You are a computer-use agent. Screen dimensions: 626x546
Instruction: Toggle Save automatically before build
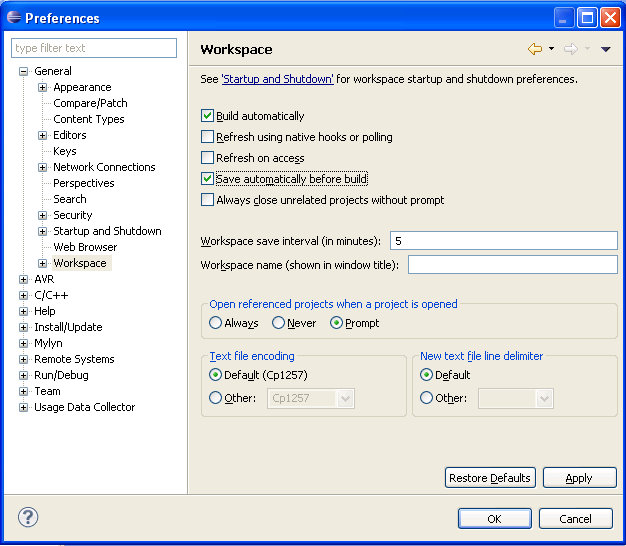pyautogui.click(x=208, y=179)
